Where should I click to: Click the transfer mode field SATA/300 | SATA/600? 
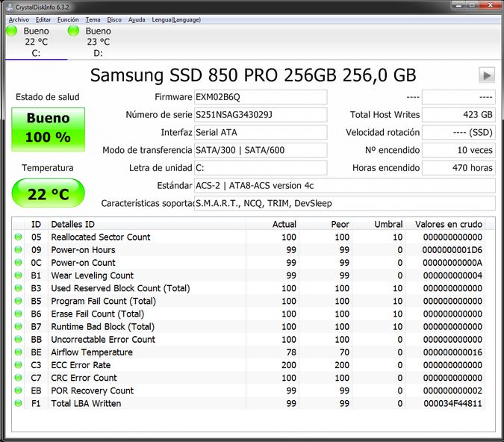(x=261, y=150)
